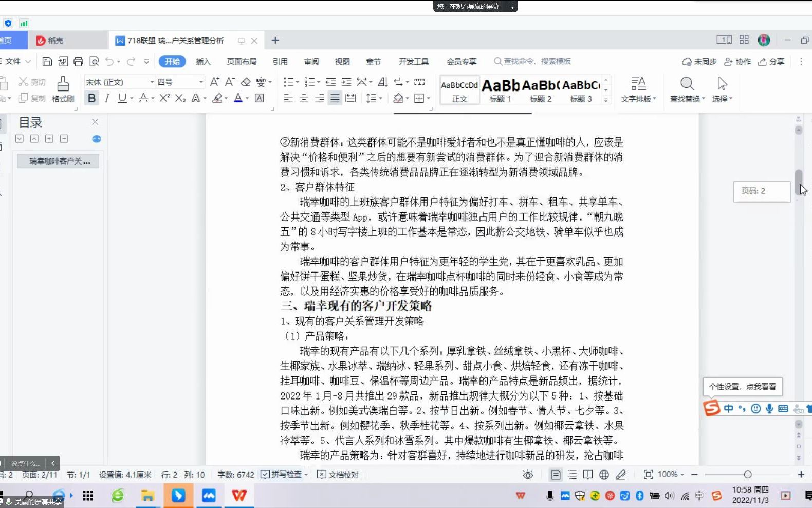Open the Insert (插入) tab
This screenshot has height=508, width=812.
pyautogui.click(x=203, y=61)
